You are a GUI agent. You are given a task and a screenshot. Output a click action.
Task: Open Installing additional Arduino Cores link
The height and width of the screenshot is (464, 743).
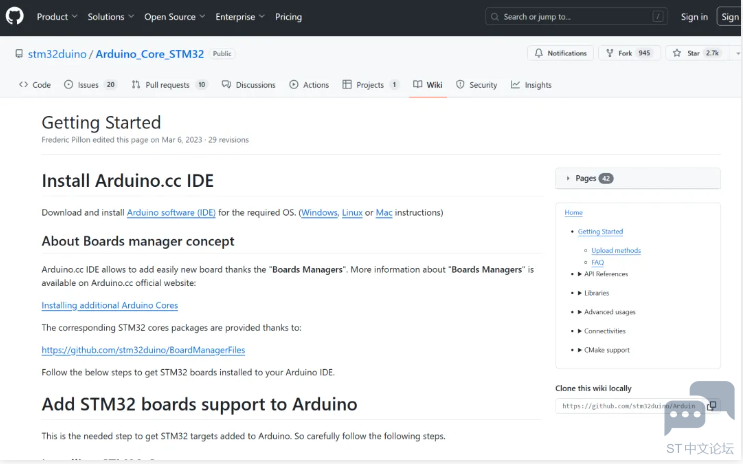pyautogui.click(x=109, y=305)
